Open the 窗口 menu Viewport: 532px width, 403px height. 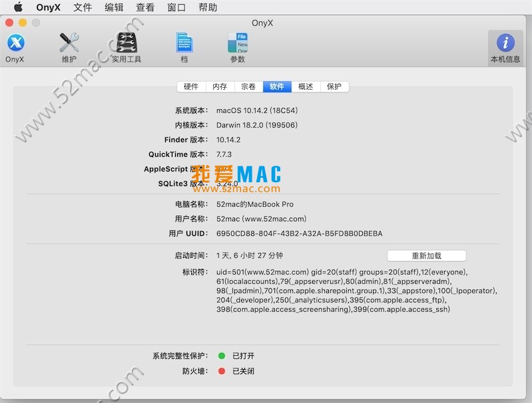(176, 7)
